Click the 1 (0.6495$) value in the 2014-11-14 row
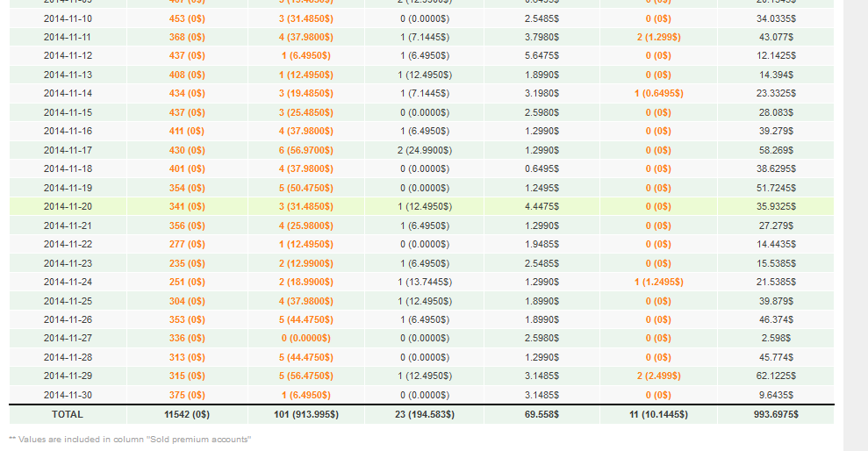868x451 pixels. [x=659, y=94]
